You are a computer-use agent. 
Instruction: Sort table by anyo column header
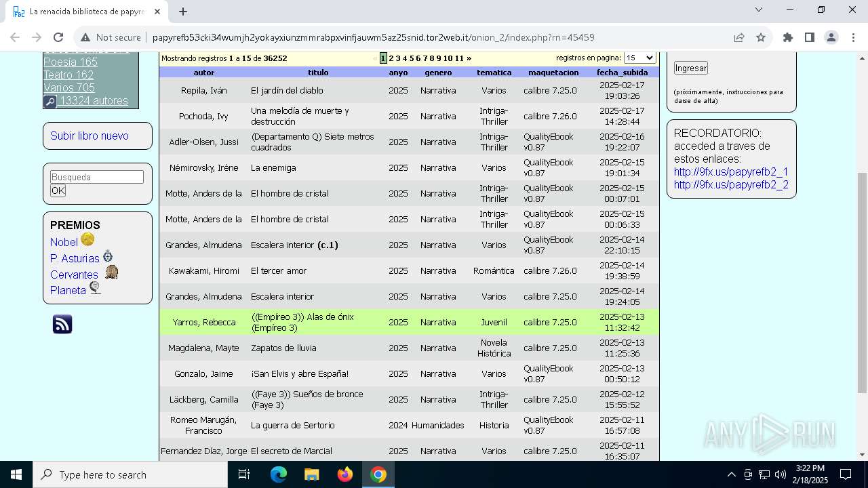[x=399, y=72]
